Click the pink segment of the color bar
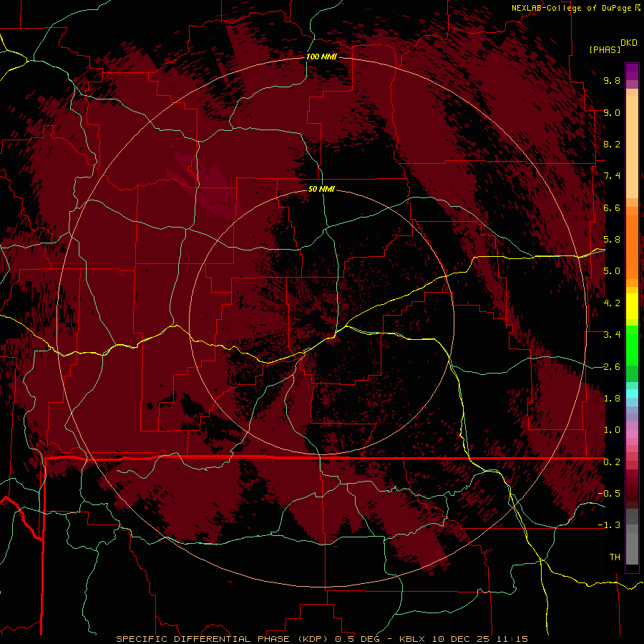The height and width of the screenshot is (644, 644). (632, 434)
